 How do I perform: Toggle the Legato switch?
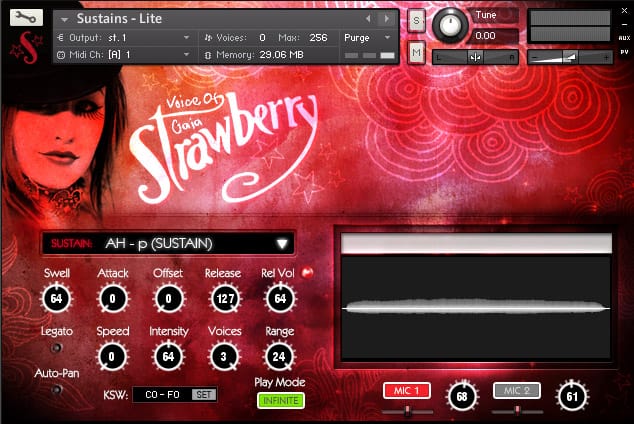(56, 348)
